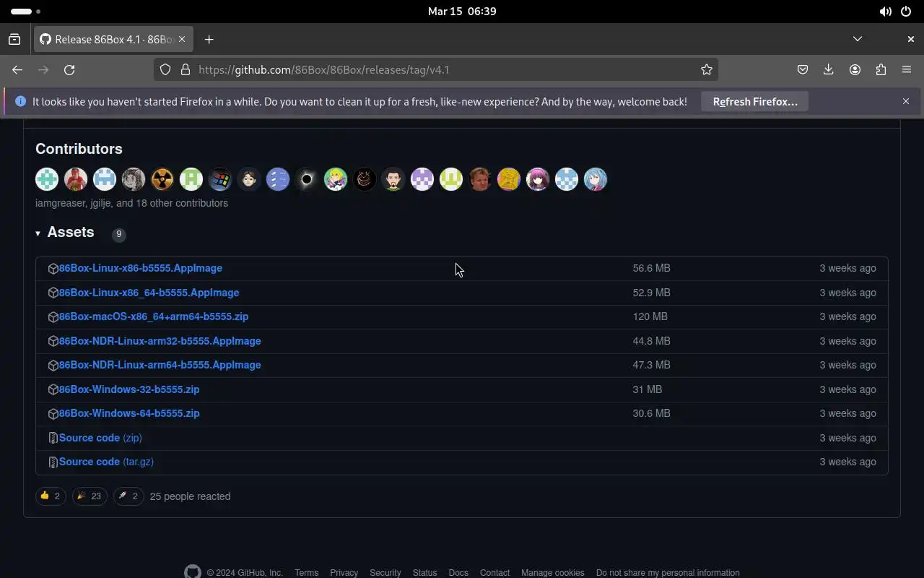Reload the page with the refresh icon
Screen dimensions: 924x578
69,69
